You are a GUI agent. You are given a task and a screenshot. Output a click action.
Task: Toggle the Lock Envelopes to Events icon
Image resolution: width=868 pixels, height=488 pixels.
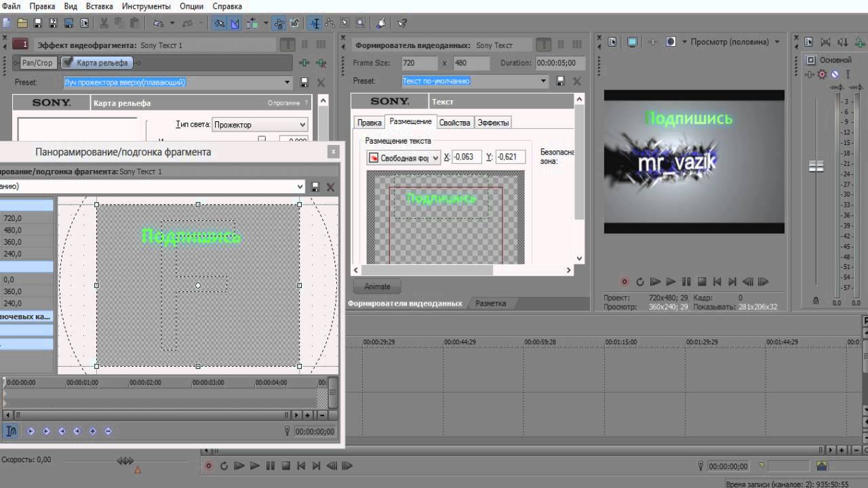tap(279, 23)
